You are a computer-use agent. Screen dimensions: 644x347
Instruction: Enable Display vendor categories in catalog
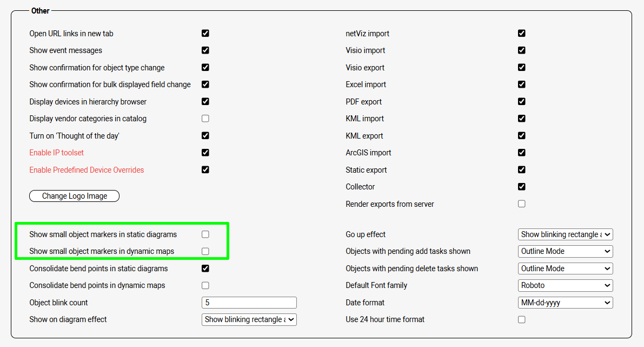205,119
